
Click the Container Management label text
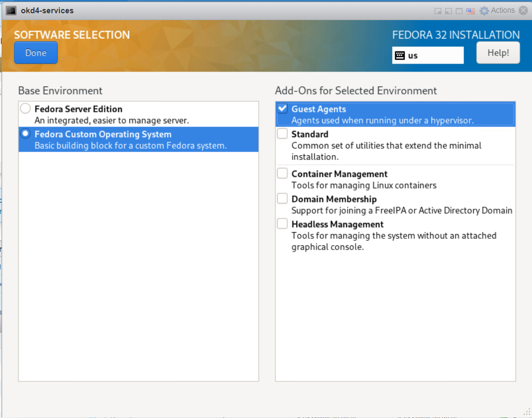click(x=339, y=174)
